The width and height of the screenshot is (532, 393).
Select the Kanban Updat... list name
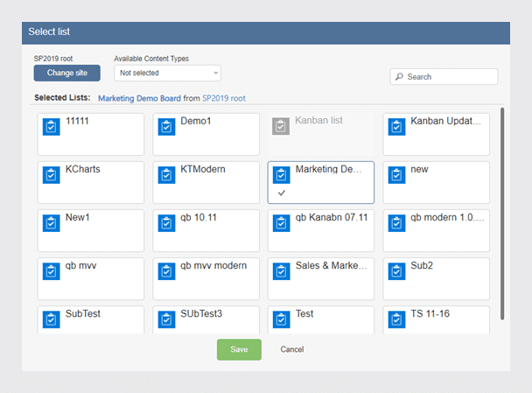coord(446,121)
